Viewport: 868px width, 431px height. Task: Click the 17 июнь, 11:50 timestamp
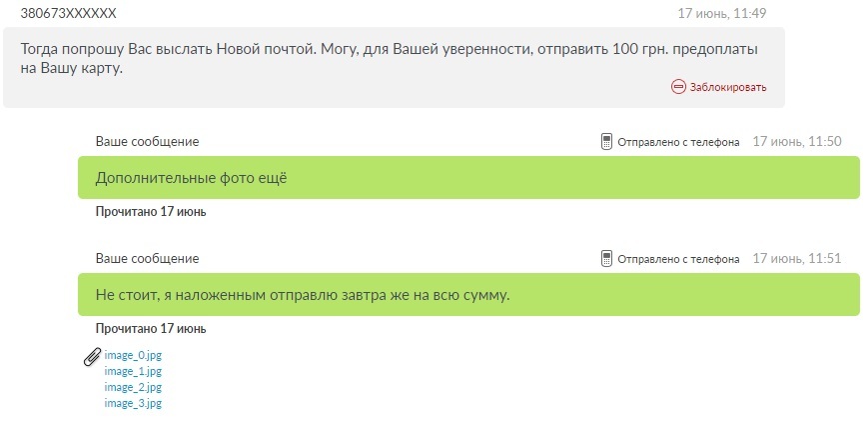[796, 142]
